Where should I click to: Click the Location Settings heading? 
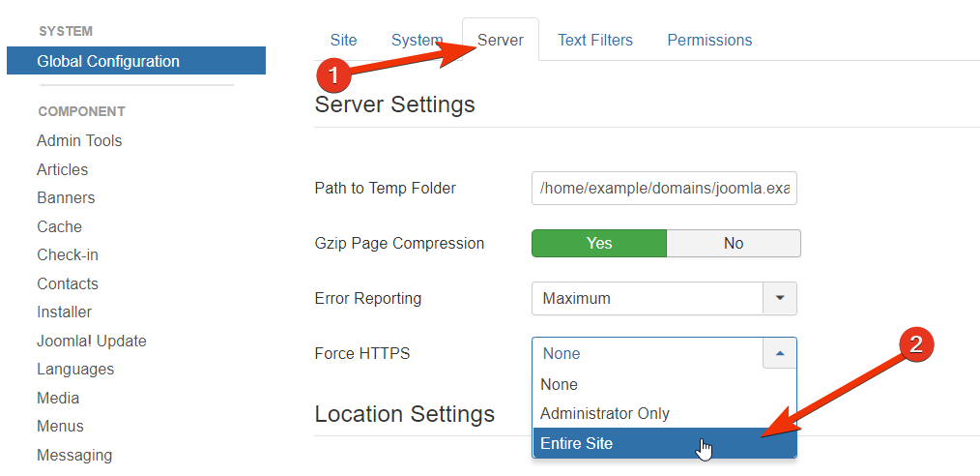[x=405, y=413]
